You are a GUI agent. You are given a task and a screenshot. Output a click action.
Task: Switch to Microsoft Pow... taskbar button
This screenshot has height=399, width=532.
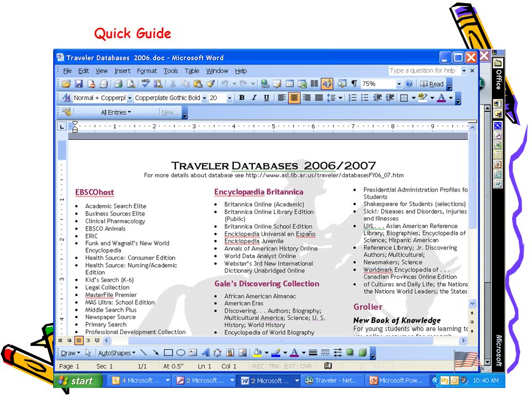click(x=396, y=381)
